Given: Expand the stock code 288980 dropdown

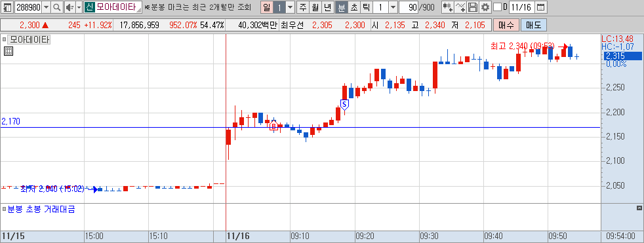Looking at the screenshot, I should click(x=47, y=7).
